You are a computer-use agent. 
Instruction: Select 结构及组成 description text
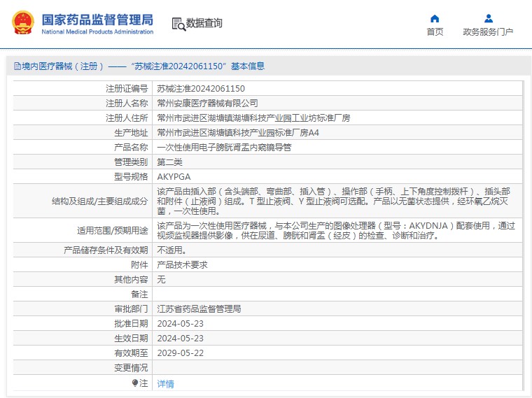pyautogui.click(x=333, y=201)
